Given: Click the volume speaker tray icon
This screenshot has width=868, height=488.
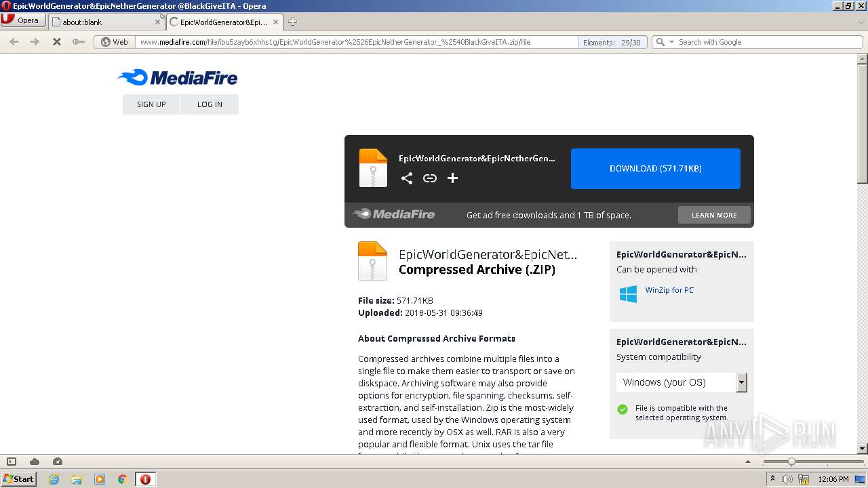Looking at the screenshot, I should [x=787, y=479].
